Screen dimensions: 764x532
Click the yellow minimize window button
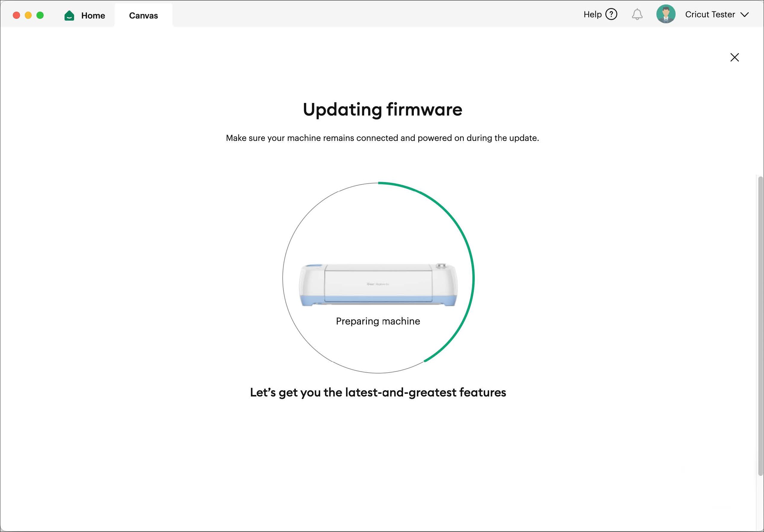click(x=28, y=15)
